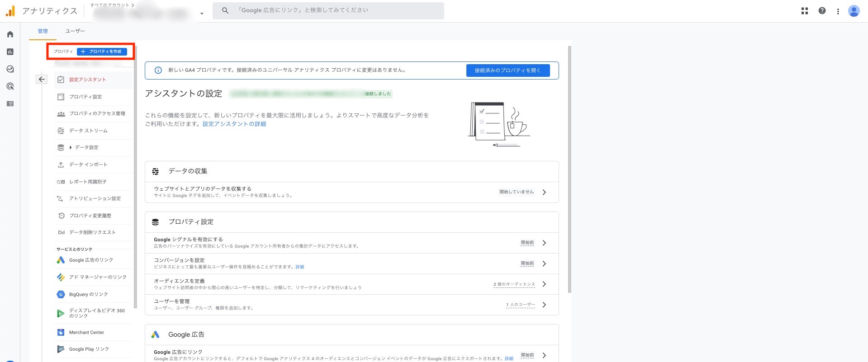868x362 pixels.
Task: Open the Reports bar-chart icon
Action: (x=10, y=52)
